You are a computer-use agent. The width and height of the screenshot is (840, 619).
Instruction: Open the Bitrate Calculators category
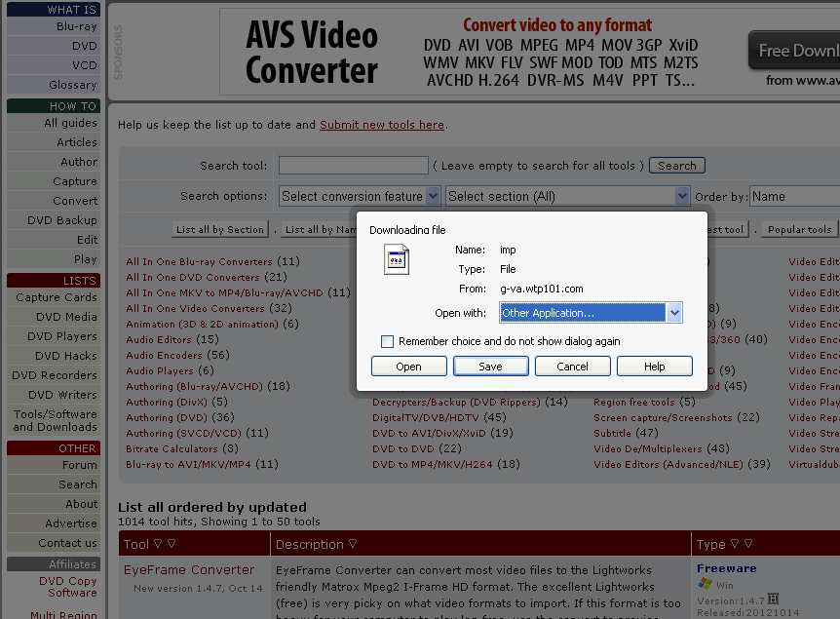tap(172, 448)
